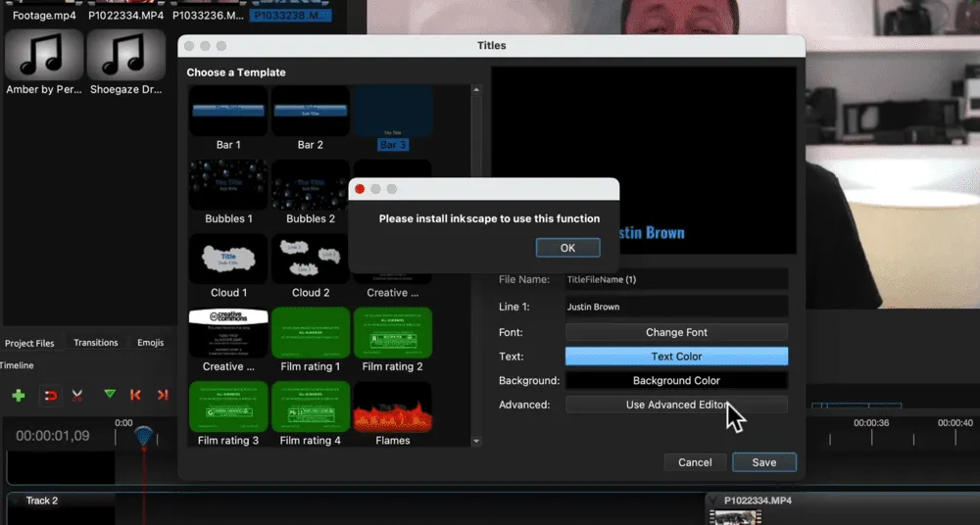This screenshot has width=980, height=525.
Task: Switch to the Transitions tab
Action: (96, 343)
